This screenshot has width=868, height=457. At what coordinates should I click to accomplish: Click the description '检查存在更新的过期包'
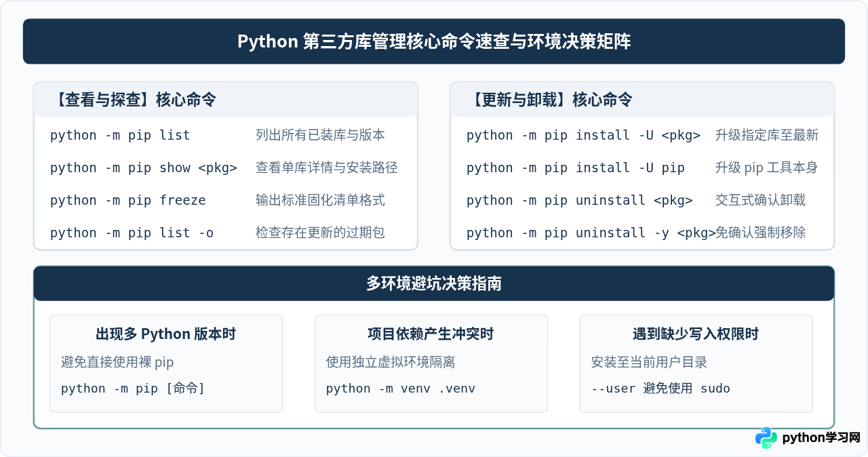[x=320, y=233]
